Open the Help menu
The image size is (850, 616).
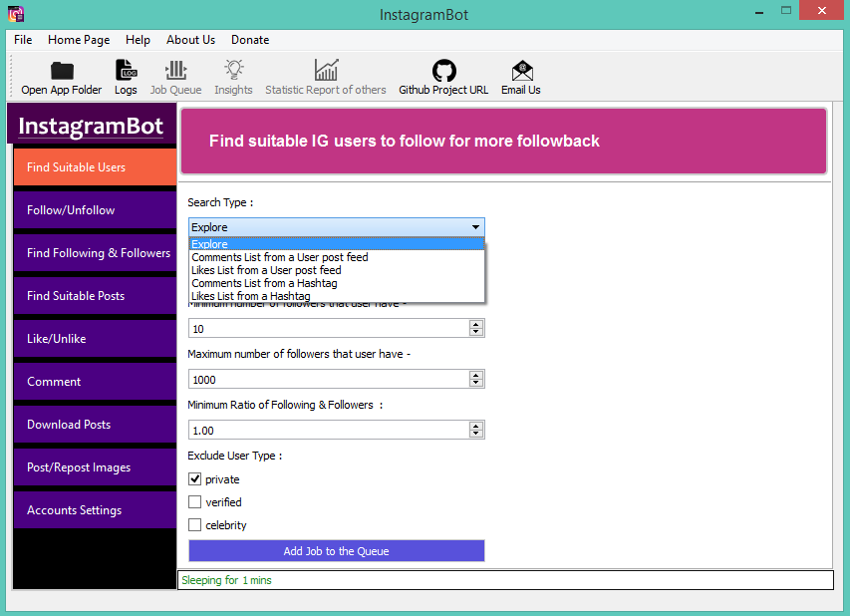tap(138, 40)
